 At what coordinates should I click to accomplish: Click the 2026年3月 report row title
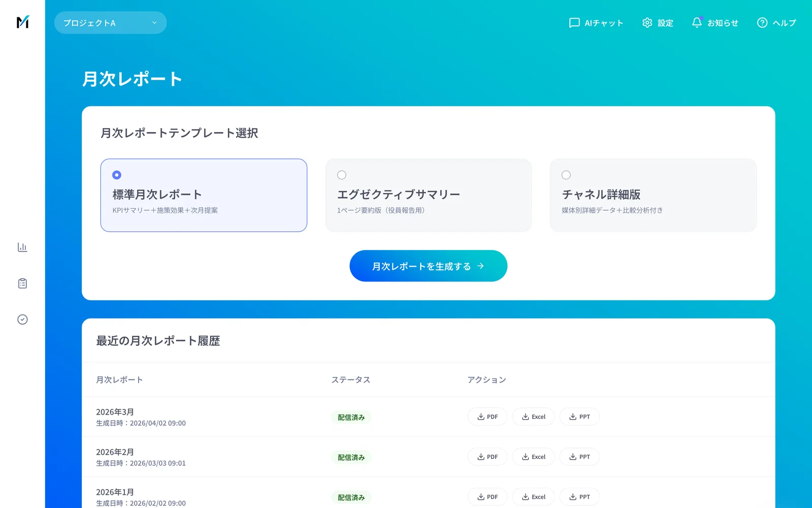(x=115, y=412)
